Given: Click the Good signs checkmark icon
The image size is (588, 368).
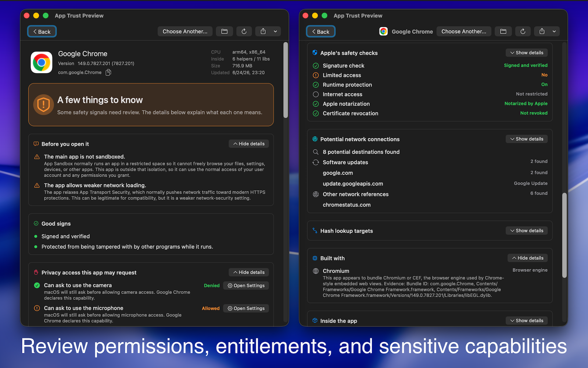Looking at the screenshot, I should click(x=36, y=223).
